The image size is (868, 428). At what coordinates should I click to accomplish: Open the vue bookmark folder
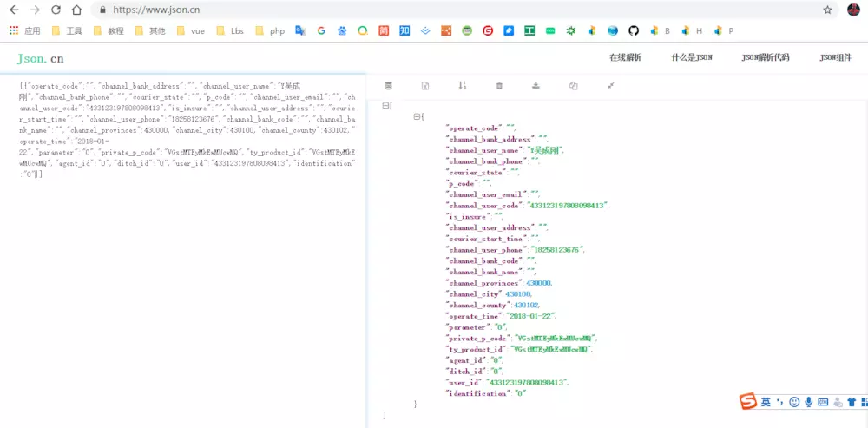[x=191, y=31]
